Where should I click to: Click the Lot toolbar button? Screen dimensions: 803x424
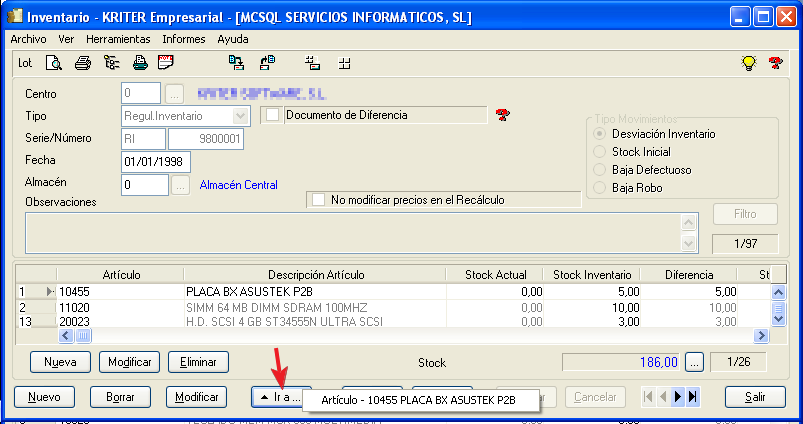click(25, 63)
